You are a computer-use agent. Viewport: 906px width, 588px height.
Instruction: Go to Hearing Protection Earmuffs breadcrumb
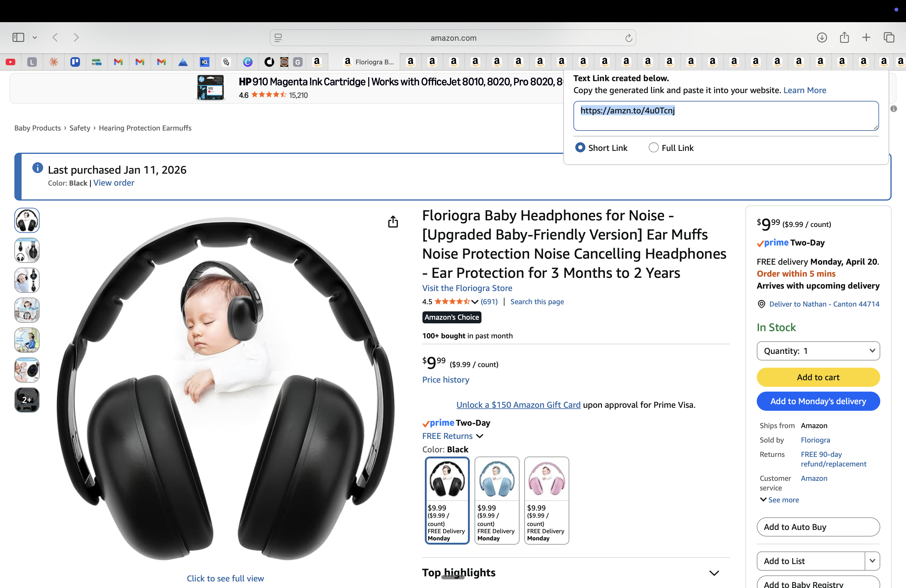pos(145,128)
